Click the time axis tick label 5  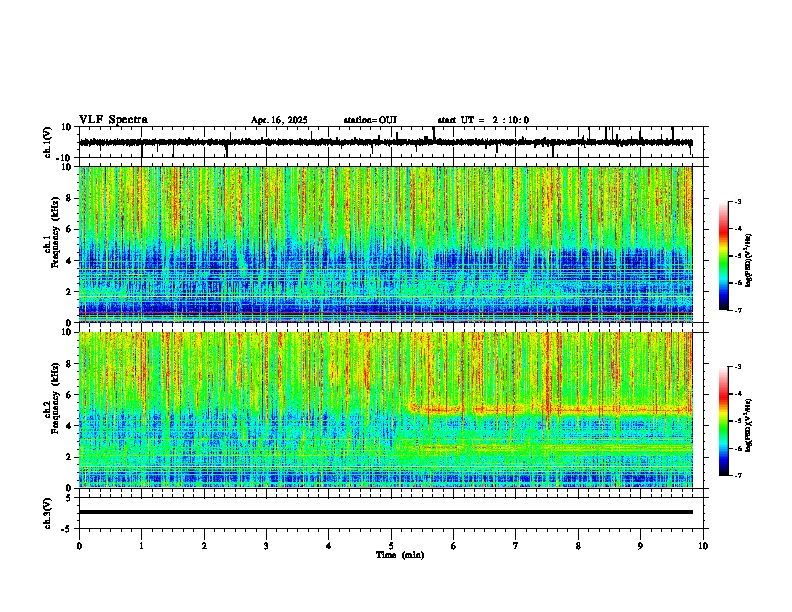tap(391, 546)
